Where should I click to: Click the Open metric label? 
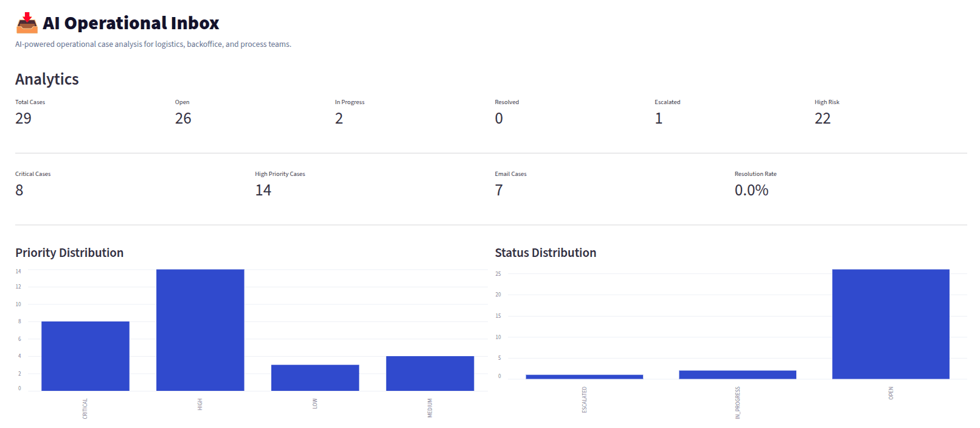[x=182, y=102]
